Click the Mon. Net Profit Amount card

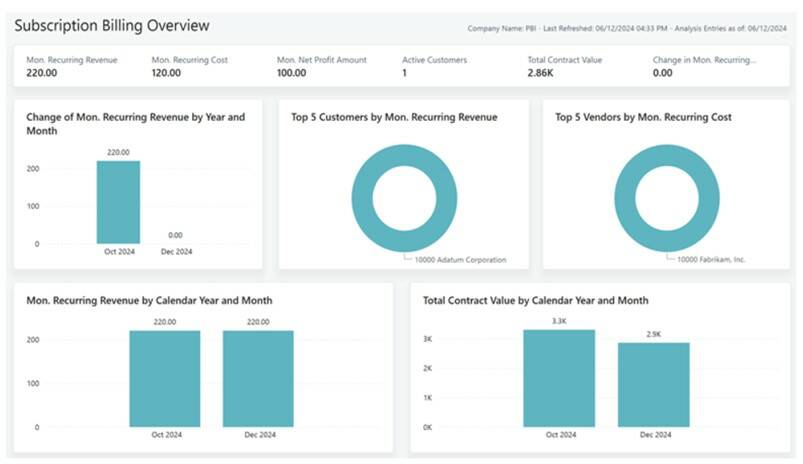tap(323, 66)
